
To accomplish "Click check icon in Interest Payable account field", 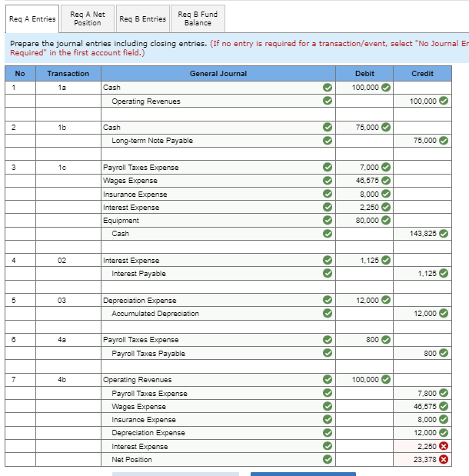I will pyautogui.click(x=328, y=273).
